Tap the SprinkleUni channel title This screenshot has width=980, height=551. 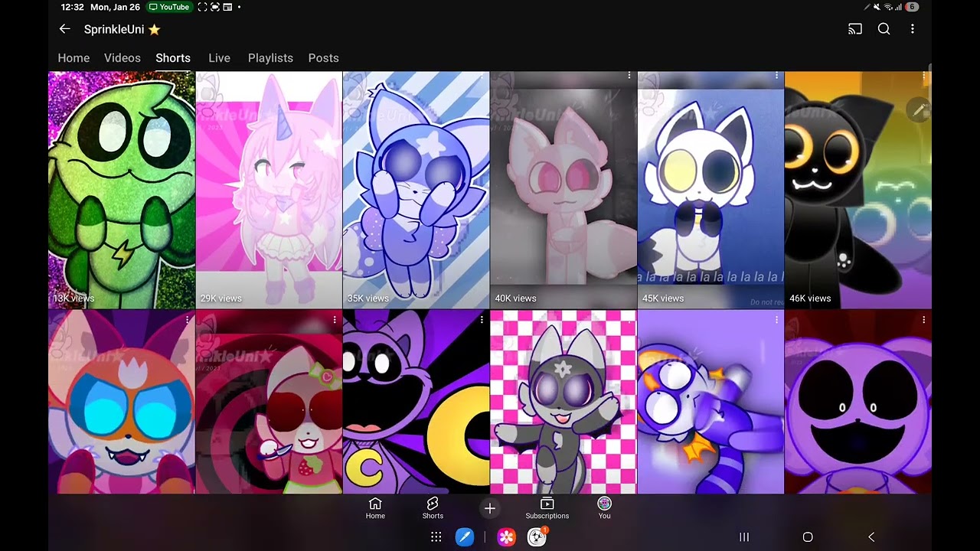pos(122,29)
